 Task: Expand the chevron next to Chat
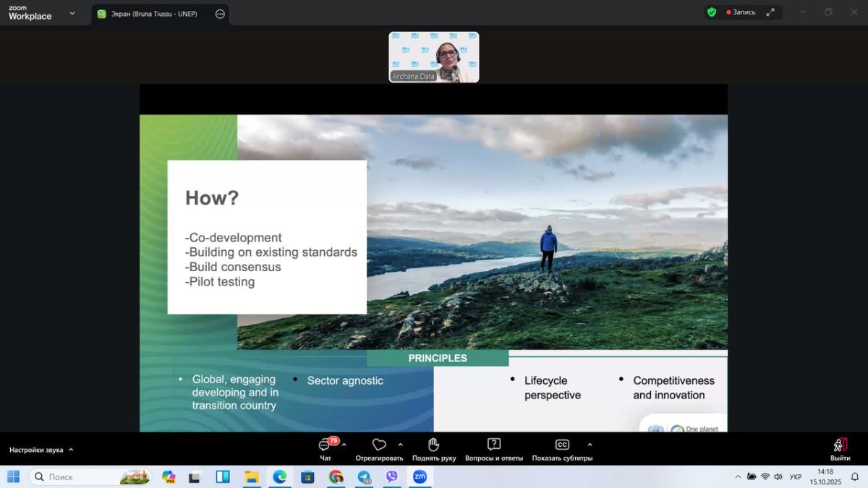[x=344, y=445]
